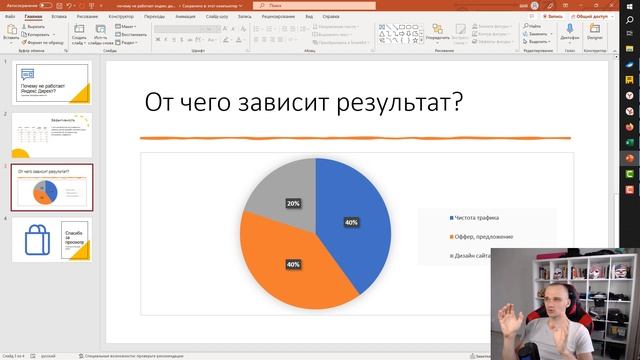
Task: Open Task View on the taskbar
Action: click(629, 33)
